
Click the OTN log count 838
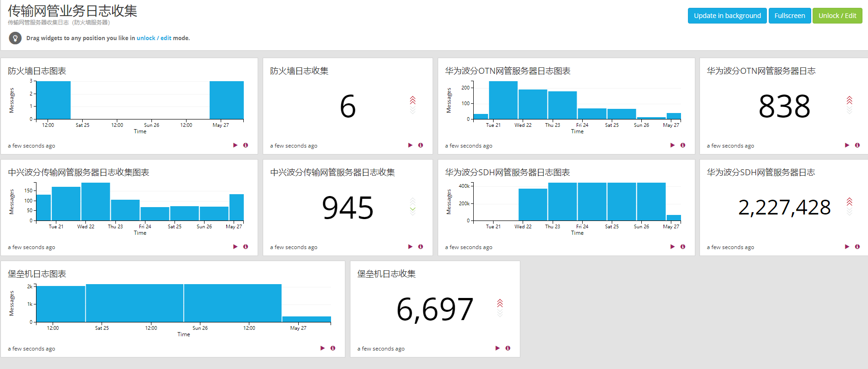pyautogui.click(x=784, y=106)
